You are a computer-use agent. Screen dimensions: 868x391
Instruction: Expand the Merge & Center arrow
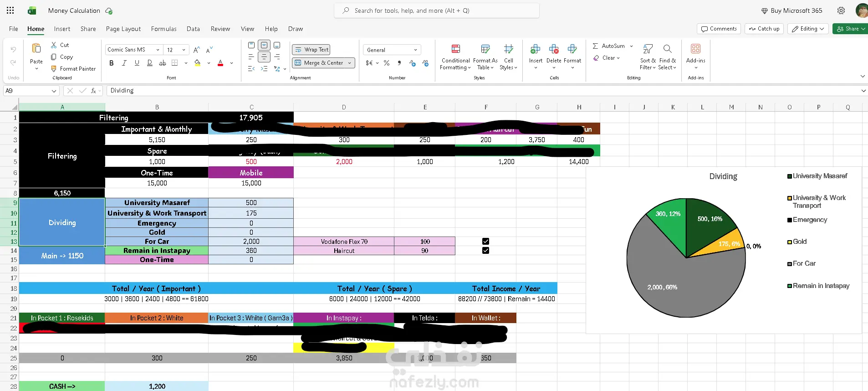[350, 63]
